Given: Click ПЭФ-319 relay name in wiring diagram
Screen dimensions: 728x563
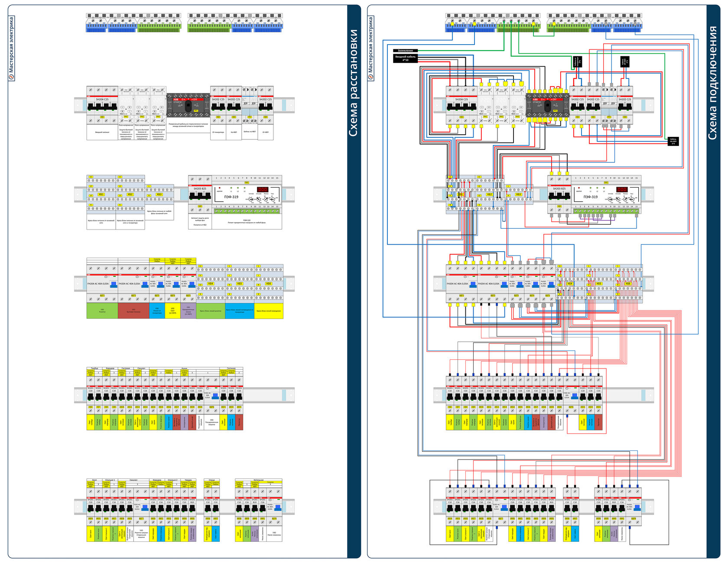Looking at the screenshot, I should click(590, 197).
